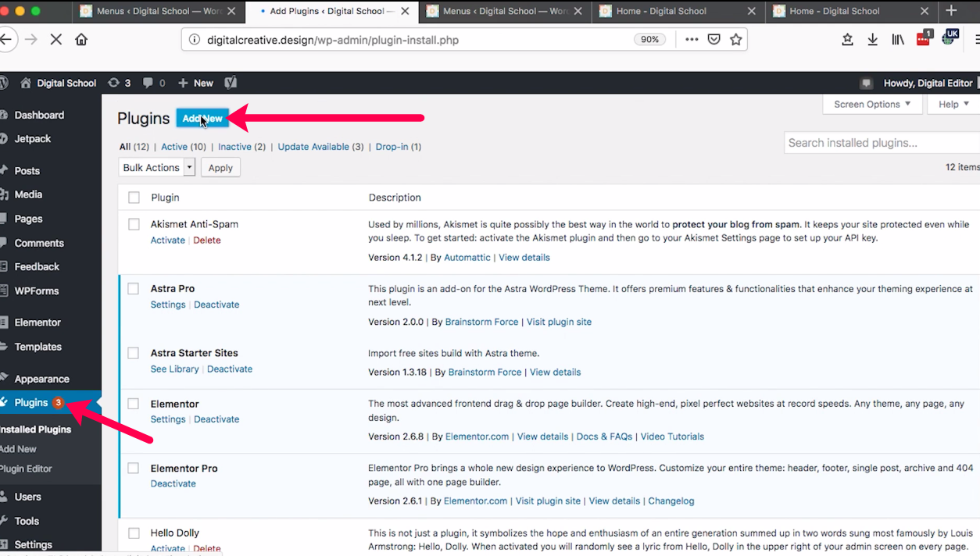Click the browser home icon

click(81, 40)
